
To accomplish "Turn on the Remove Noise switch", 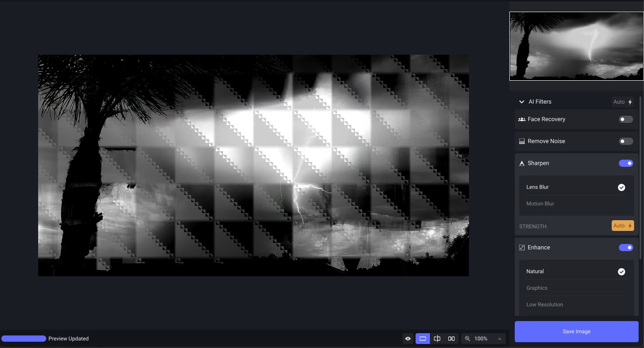I will pos(626,141).
